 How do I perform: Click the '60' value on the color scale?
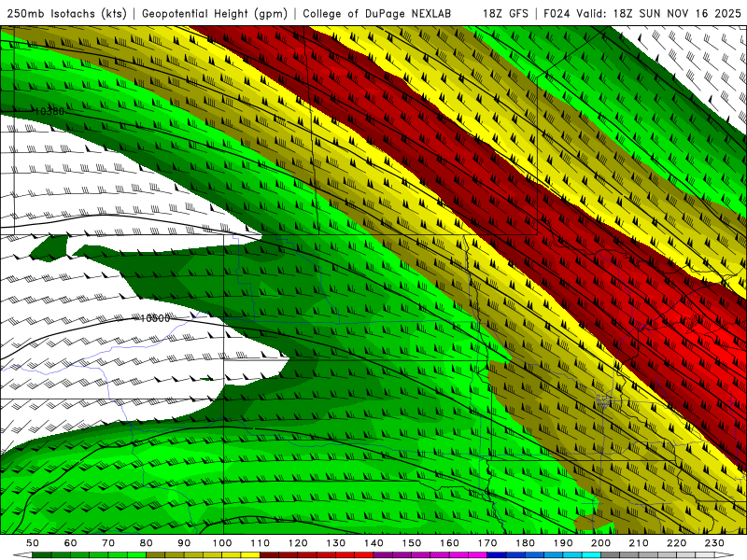click(x=71, y=543)
